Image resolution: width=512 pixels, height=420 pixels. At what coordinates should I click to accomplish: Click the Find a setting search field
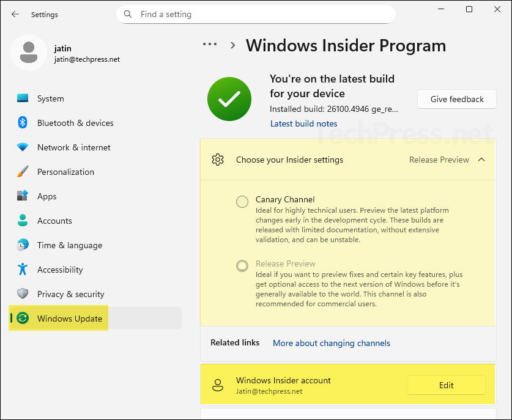pos(256,14)
